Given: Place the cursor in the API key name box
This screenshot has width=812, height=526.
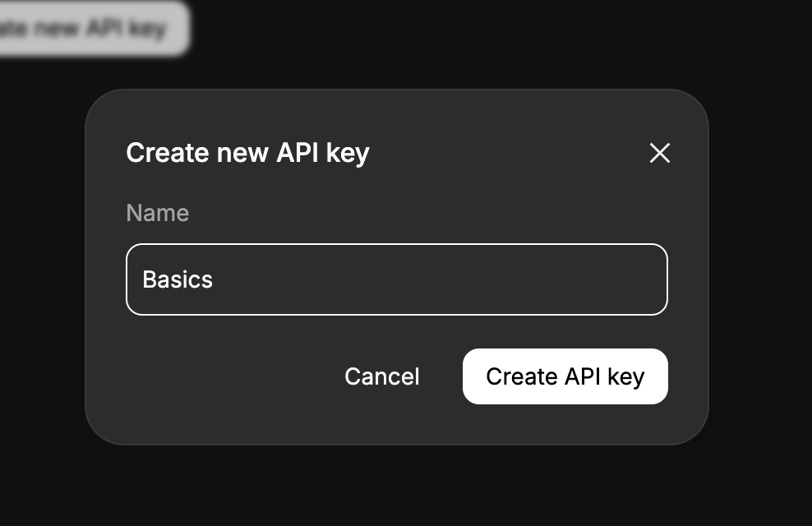Looking at the screenshot, I should pos(396,279).
